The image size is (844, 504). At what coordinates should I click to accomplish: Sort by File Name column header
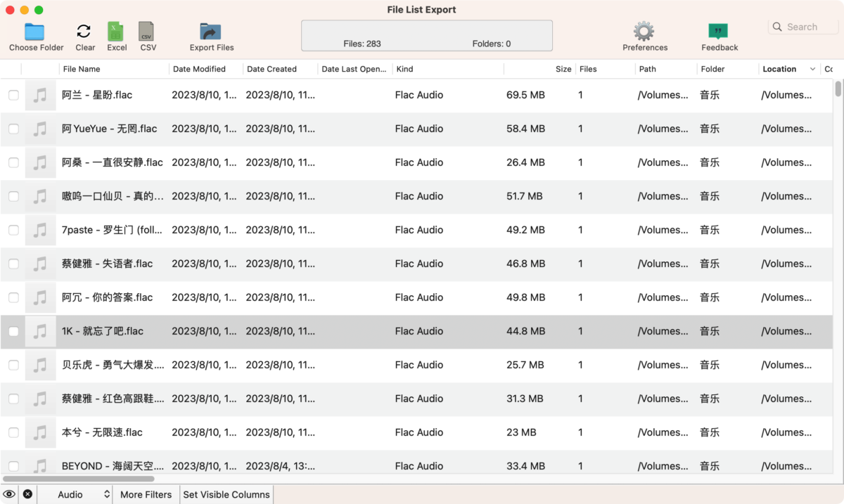coord(82,69)
